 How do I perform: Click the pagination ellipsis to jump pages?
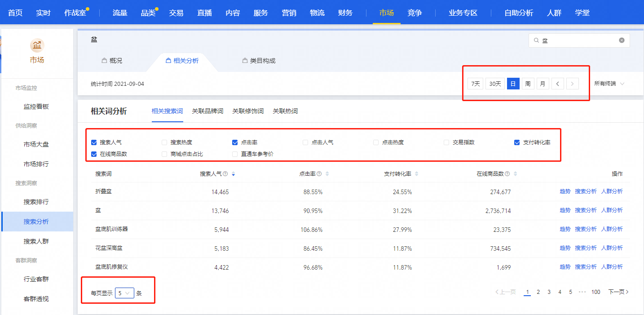(582, 292)
